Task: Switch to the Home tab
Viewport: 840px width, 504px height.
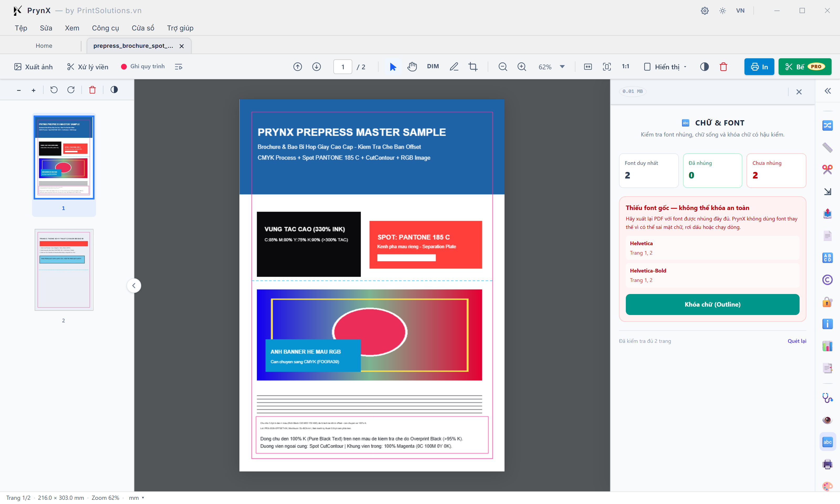Action: 44,45
